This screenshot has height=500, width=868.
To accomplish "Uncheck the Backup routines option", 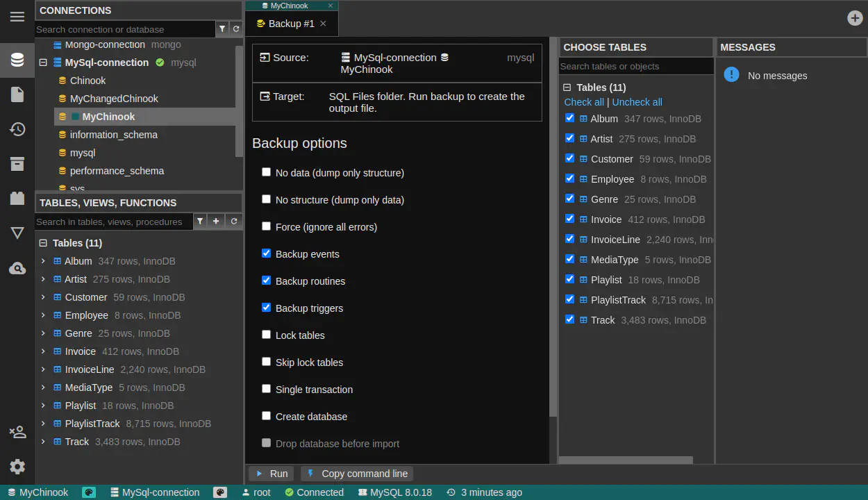I will 266,281.
